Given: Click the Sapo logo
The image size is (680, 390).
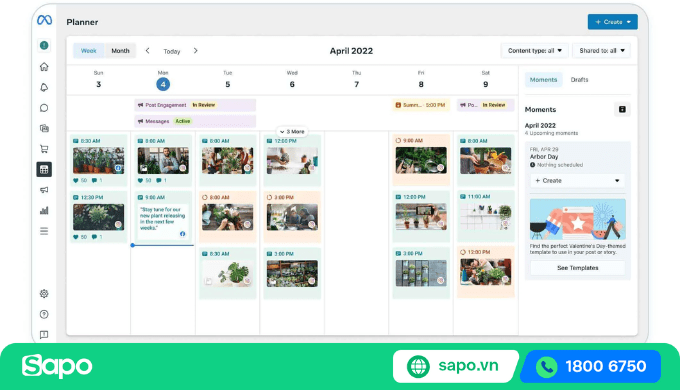Looking at the screenshot, I should pos(57,366).
